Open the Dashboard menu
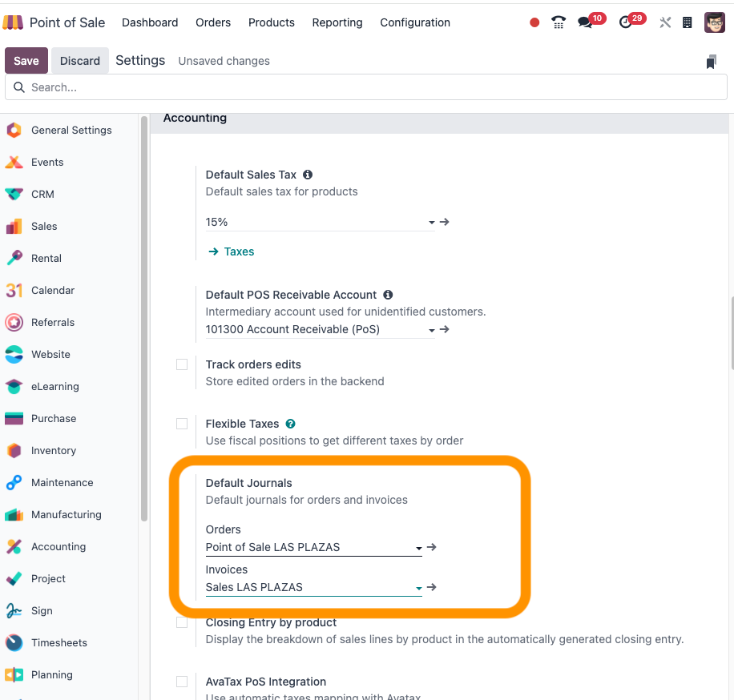 tap(150, 22)
